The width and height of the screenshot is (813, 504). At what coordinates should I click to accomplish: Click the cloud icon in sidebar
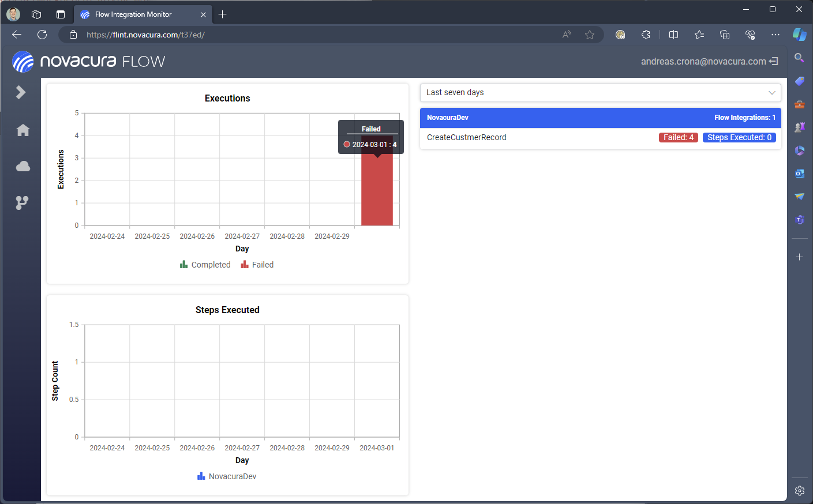tap(23, 167)
